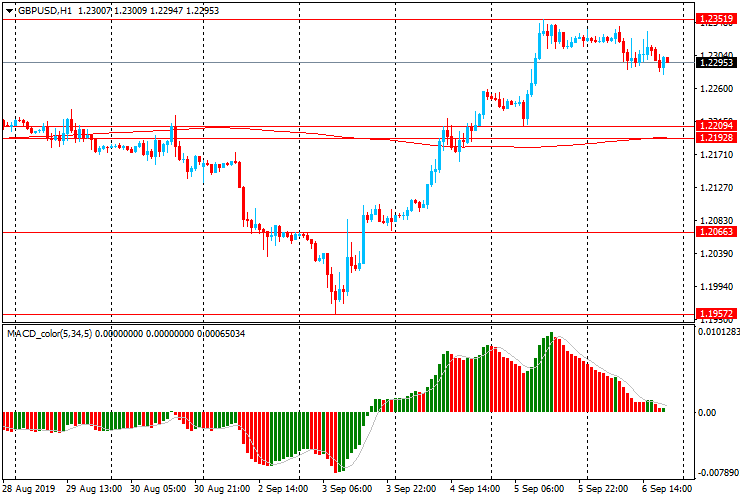Click the 5 Sep 22:00 time label
This screenshot has width=740, height=500.
(604, 489)
